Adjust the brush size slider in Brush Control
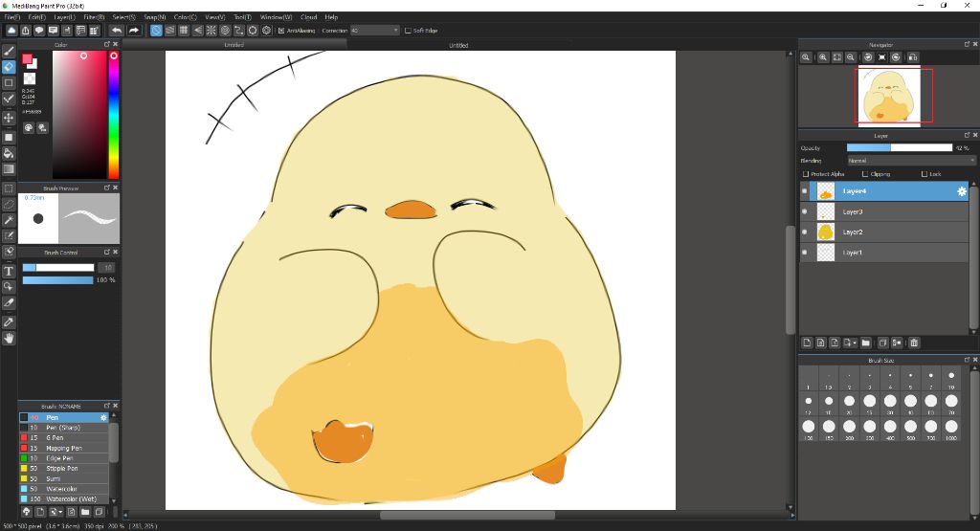980x531 pixels. pyautogui.click(x=58, y=267)
